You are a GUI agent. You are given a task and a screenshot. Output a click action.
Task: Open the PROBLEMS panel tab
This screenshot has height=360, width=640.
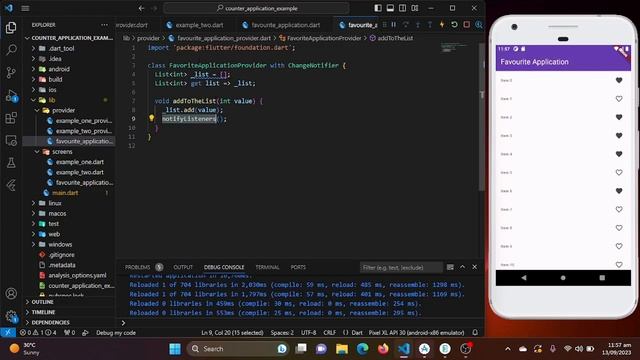[x=138, y=267]
